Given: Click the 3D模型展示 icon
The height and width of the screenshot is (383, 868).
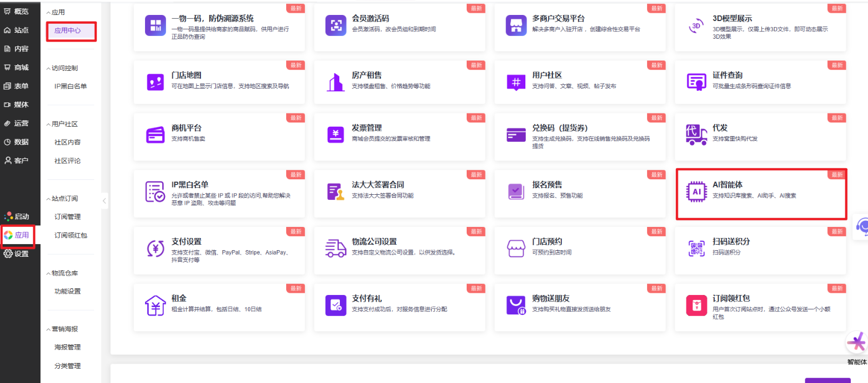Looking at the screenshot, I should coord(696,25).
